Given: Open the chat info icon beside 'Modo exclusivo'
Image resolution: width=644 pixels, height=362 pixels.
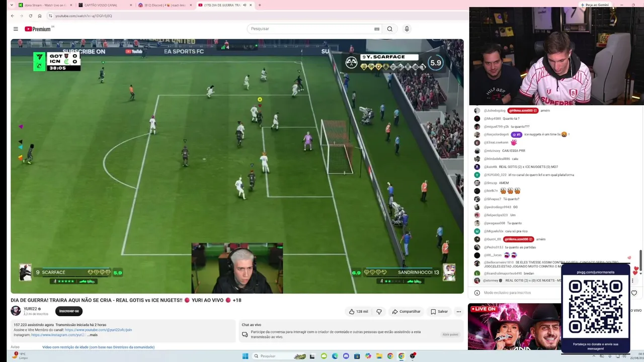Looking at the screenshot, I should tap(477, 293).
